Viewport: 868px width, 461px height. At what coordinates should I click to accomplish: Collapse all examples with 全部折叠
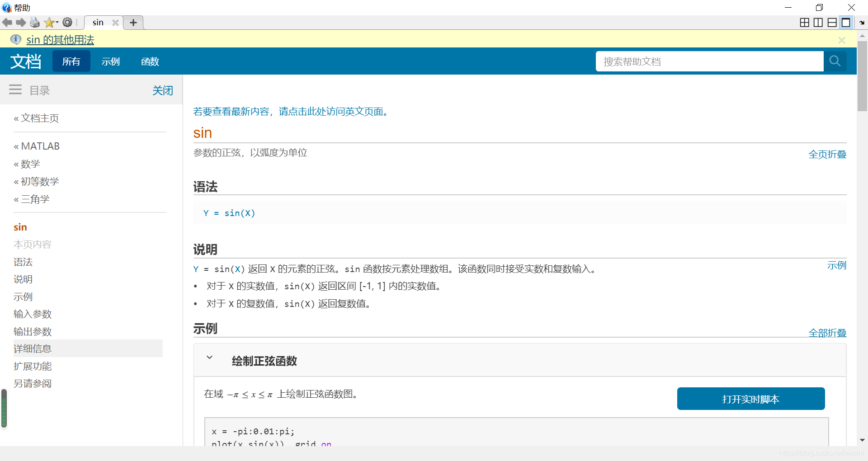(827, 333)
